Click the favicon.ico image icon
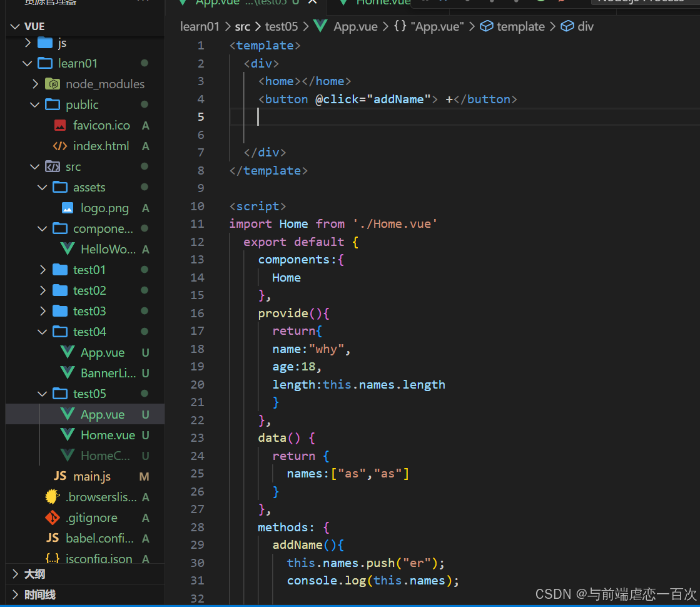This screenshot has width=700, height=607. pos(60,126)
